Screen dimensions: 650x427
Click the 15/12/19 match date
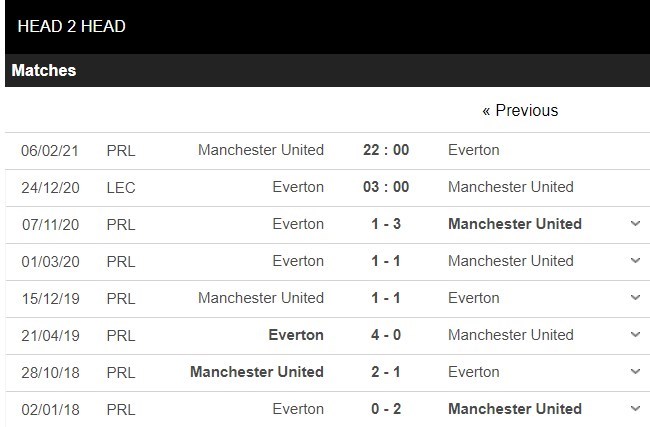[x=50, y=298]
